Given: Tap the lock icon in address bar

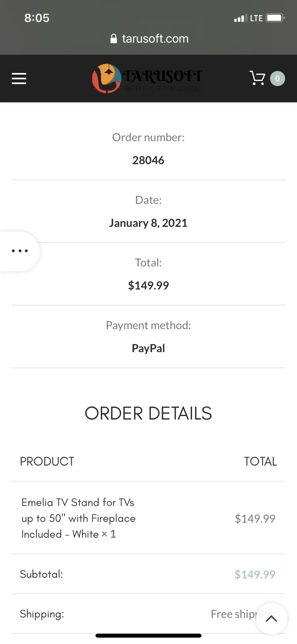Looking at the screenshot, I should (x=114, y=38).
